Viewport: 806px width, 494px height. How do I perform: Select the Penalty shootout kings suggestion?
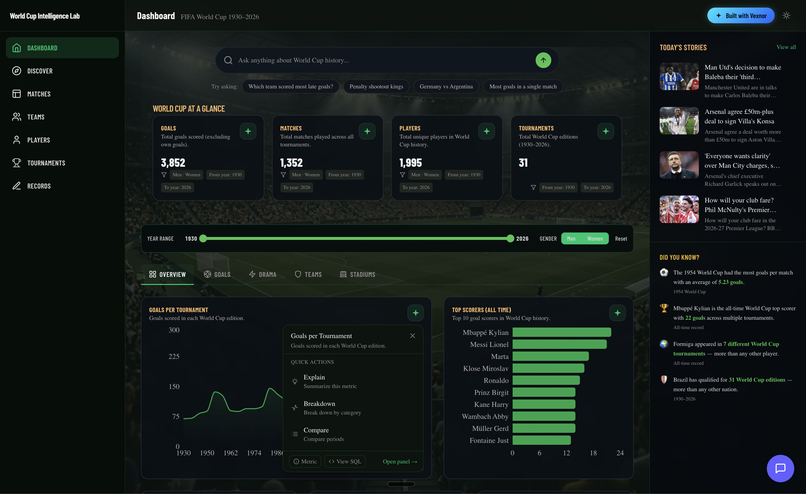pyautogui.click(x=376, y=87)
